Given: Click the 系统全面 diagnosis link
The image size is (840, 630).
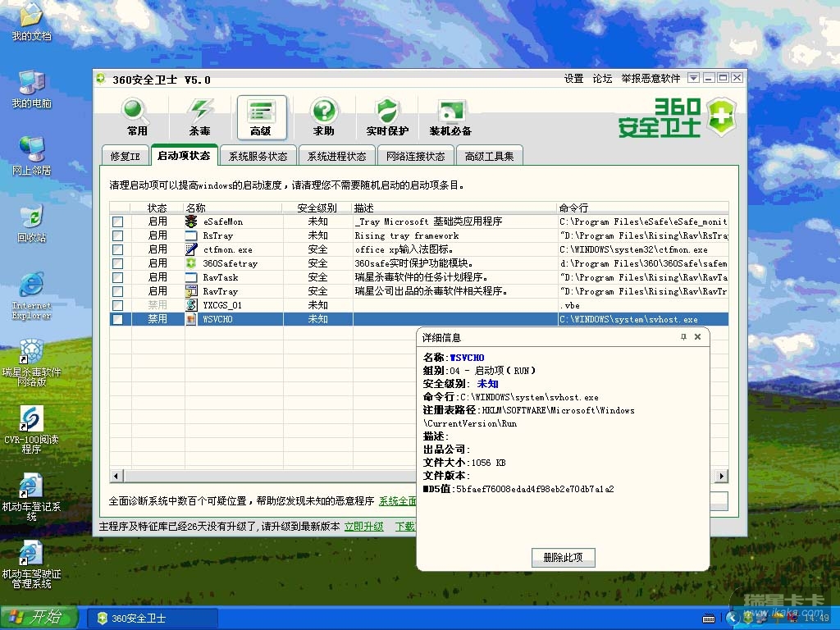Looking at the screenshot, I should coord(398,501).
